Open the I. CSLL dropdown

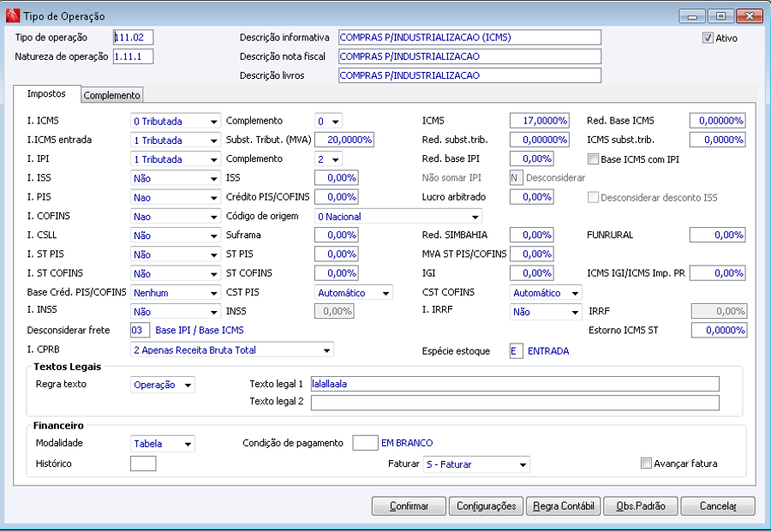click(x=175, y=236)
